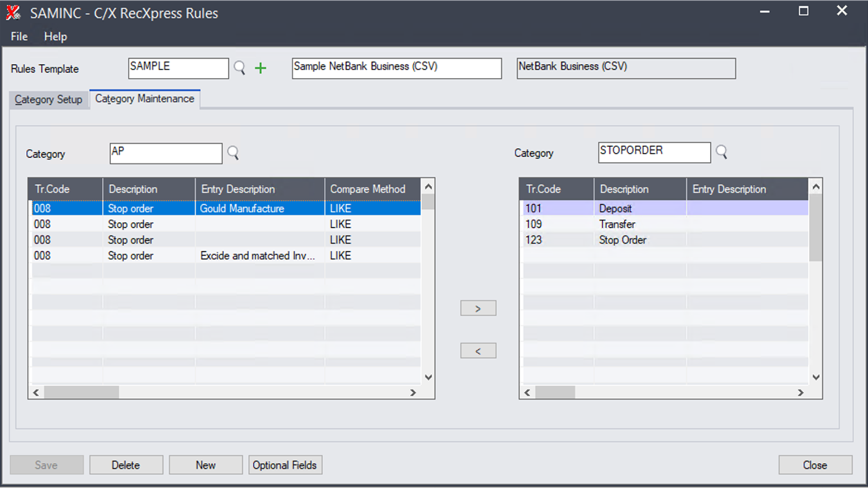
Task: Click the move right arrow button
Action: [x=478, y=309]
